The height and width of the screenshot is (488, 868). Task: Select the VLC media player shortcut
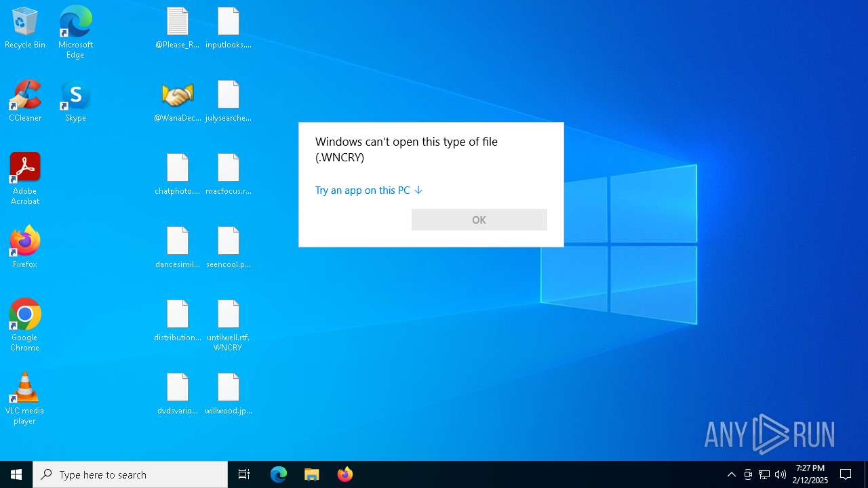[25, 399]
